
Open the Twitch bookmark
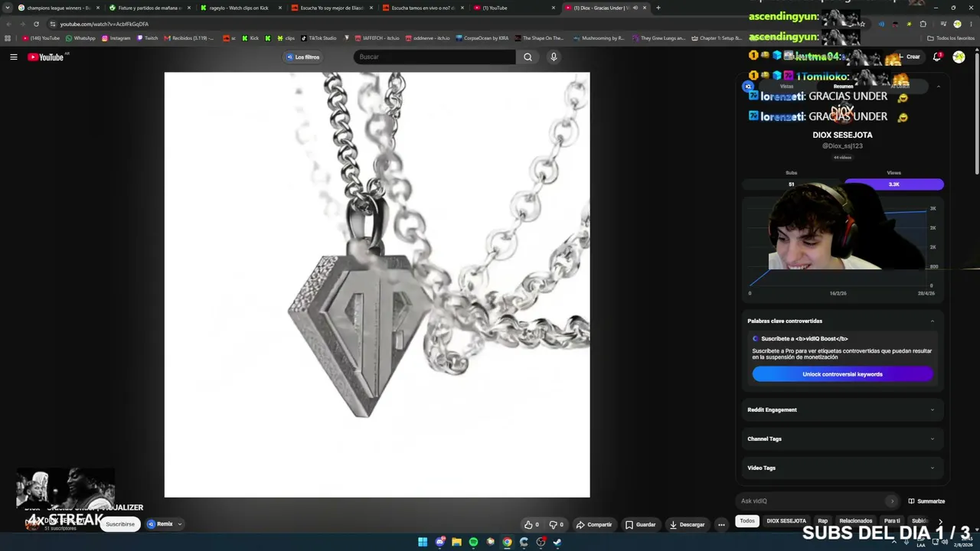tap(147, 37)
